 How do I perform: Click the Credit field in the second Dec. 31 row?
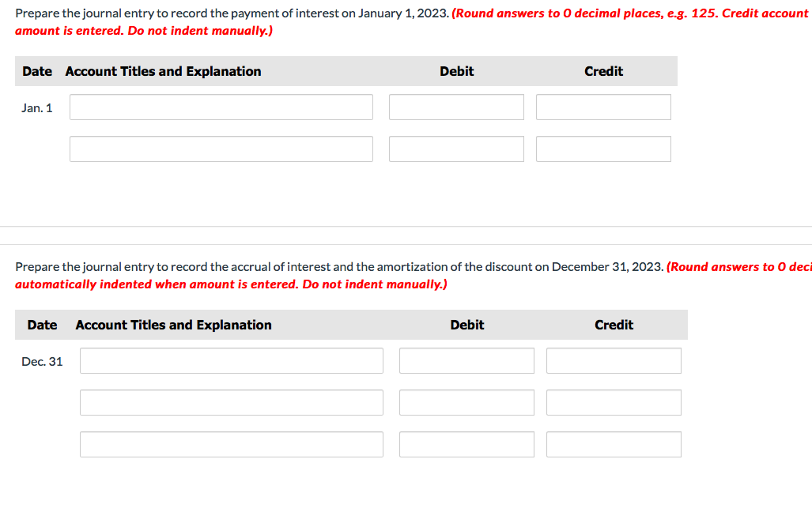614,402
